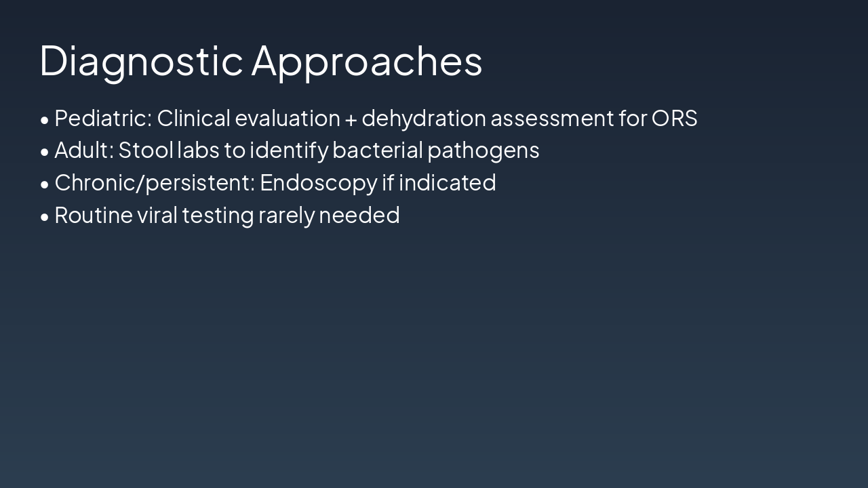Click the word 'Endoscopy'
Image resolution: width=868 pixels, height=488 pixels.
[x=318, y=183]
